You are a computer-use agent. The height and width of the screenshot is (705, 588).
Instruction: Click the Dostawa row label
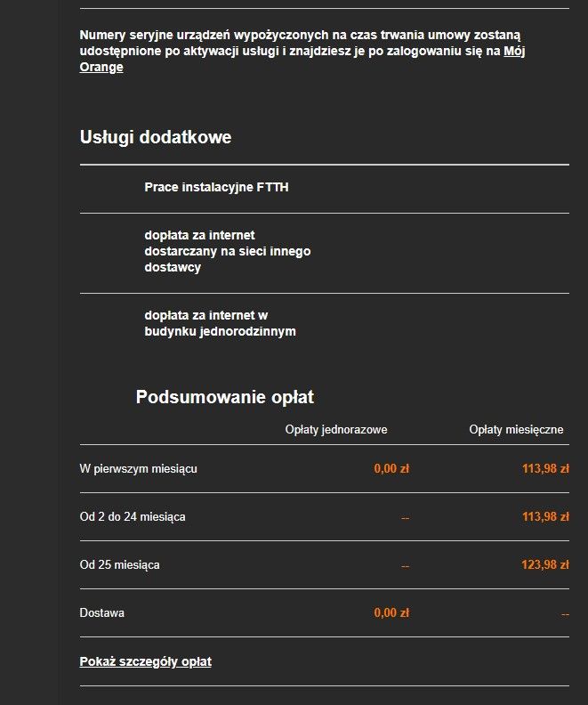101,613
